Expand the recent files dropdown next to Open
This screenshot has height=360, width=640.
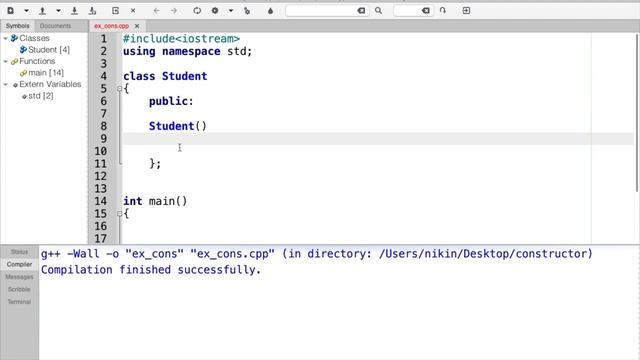click(58, 11)
